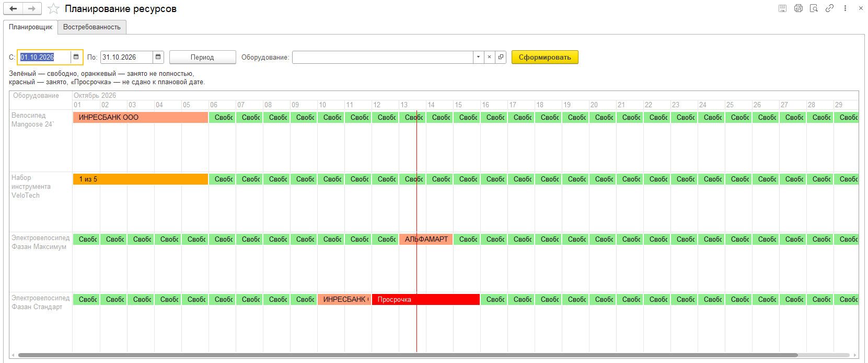Add the page to favorites with the star
Viewport: 868px width, 363px height.
coord(53,9)
